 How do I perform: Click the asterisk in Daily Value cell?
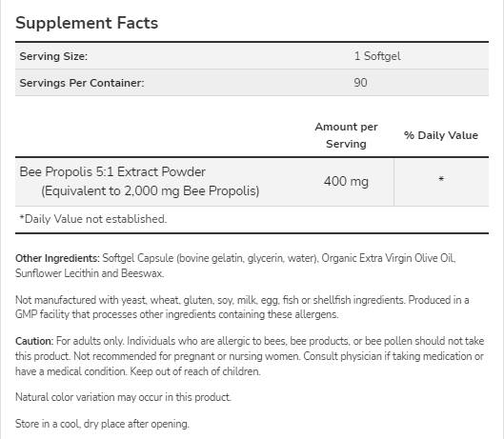(441, 179)
